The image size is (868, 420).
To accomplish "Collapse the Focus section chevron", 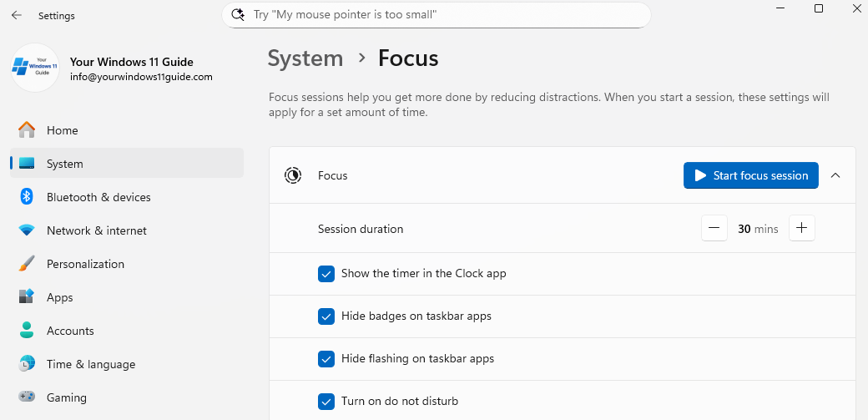I will (836, 175).
